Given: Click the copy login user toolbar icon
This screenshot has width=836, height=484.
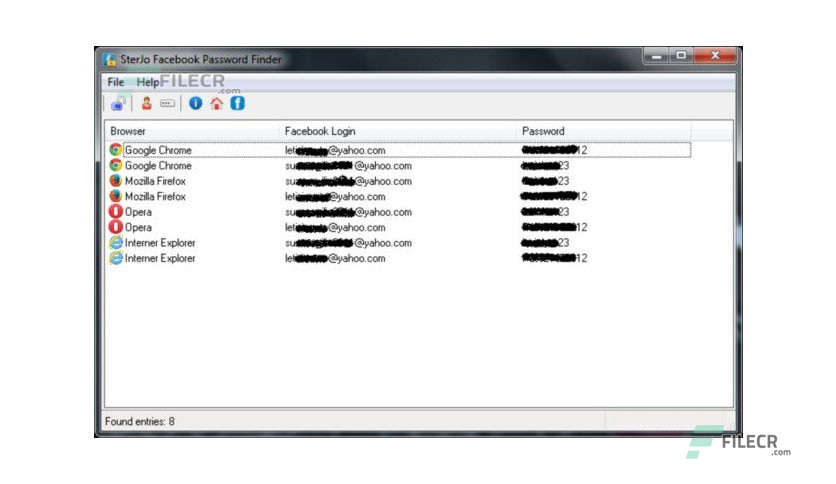Looking at the screenshot, I should (147, 103).
